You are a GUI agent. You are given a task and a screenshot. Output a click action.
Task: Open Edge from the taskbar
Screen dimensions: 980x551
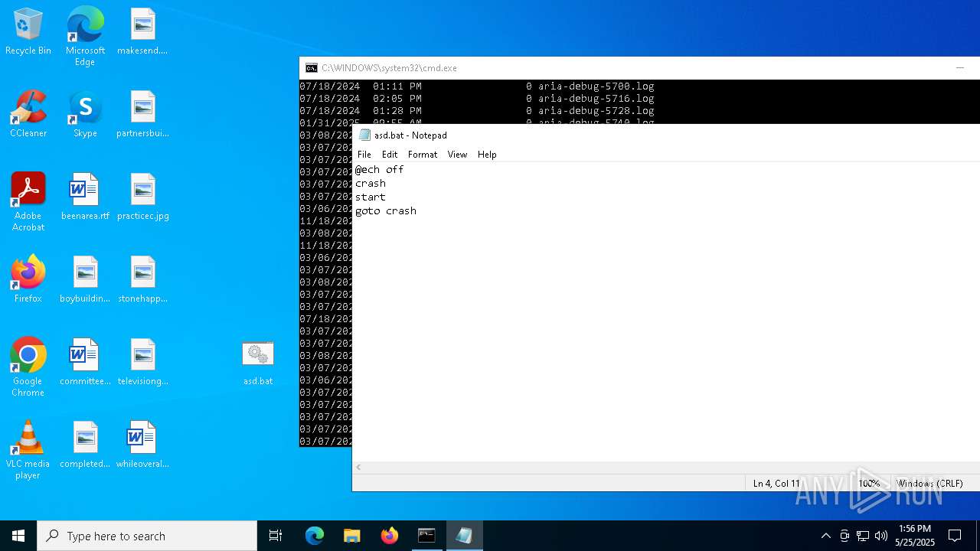[x=315, y=536]
